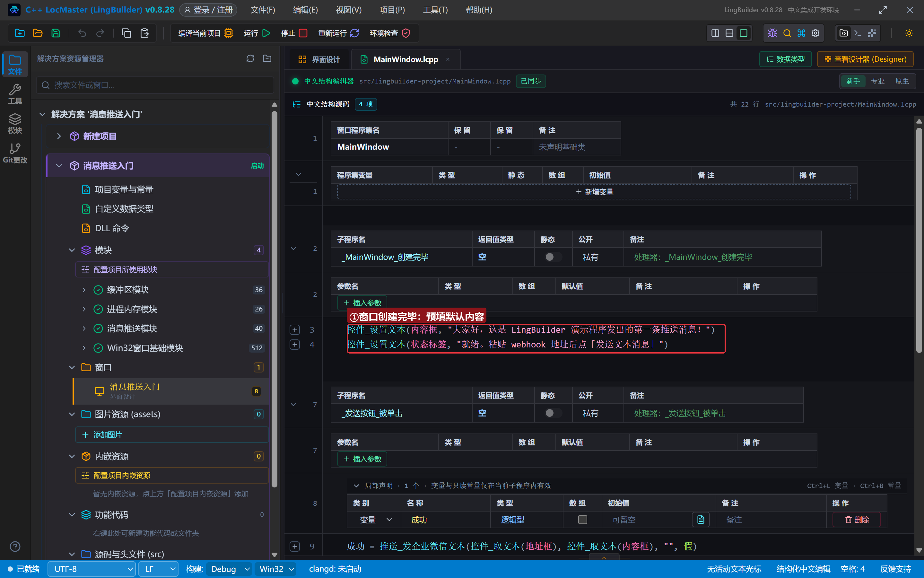The height and width of the screenshot is (578, 924).
Task: Click the green save icon in toolbar
Action: (x=56, y=33)
